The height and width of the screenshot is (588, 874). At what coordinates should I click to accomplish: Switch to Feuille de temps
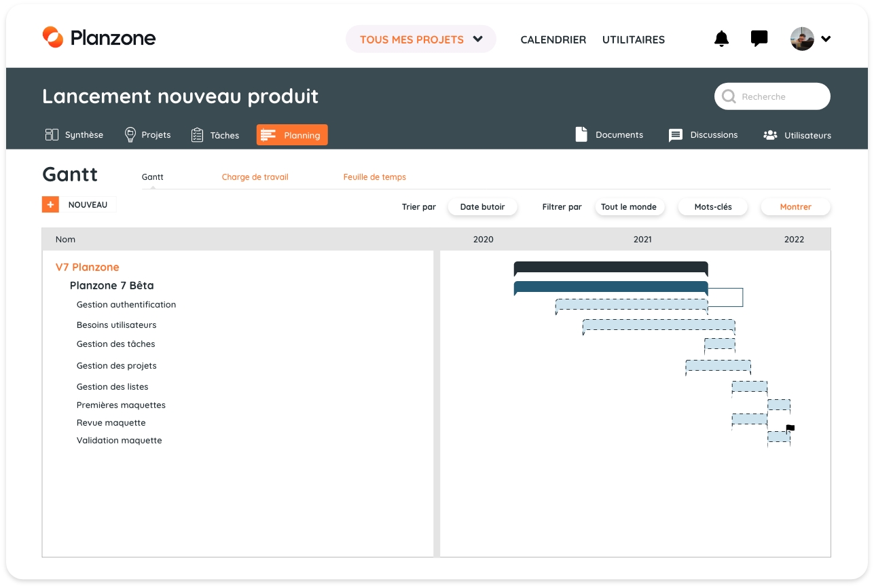tap(375, 177)
